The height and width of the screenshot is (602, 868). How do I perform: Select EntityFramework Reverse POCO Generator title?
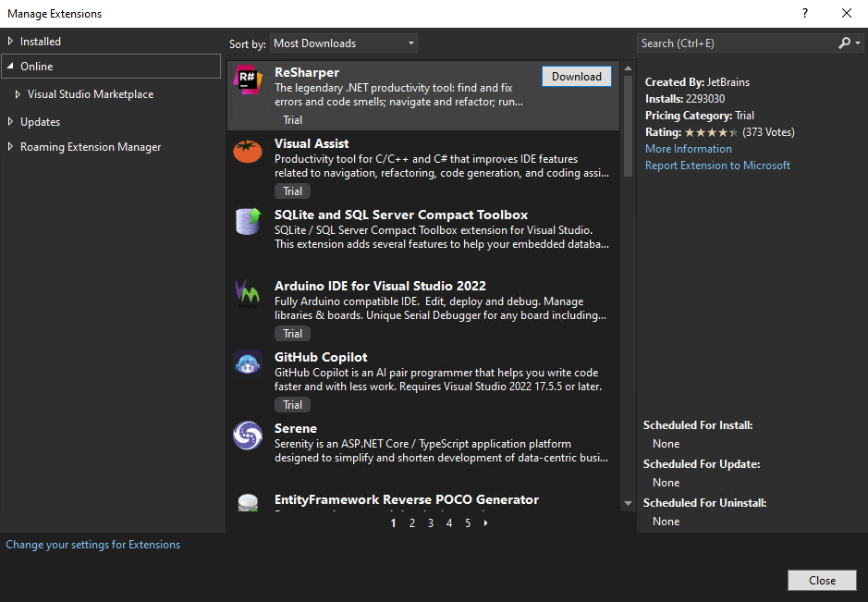(x=407, y=499)
